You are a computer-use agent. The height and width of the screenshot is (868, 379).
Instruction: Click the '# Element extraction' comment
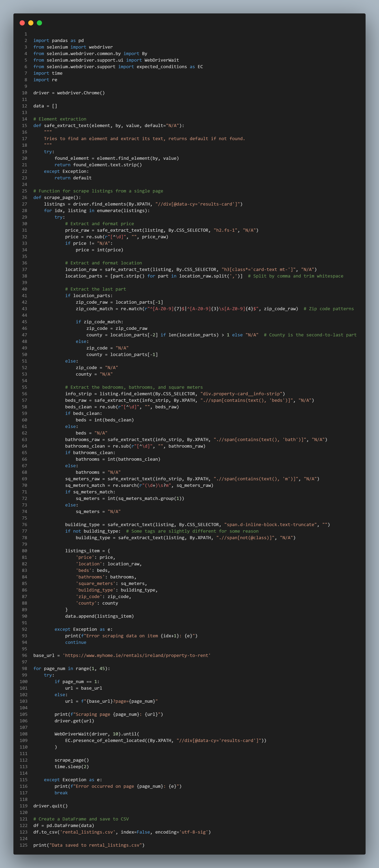coord(60,119)
